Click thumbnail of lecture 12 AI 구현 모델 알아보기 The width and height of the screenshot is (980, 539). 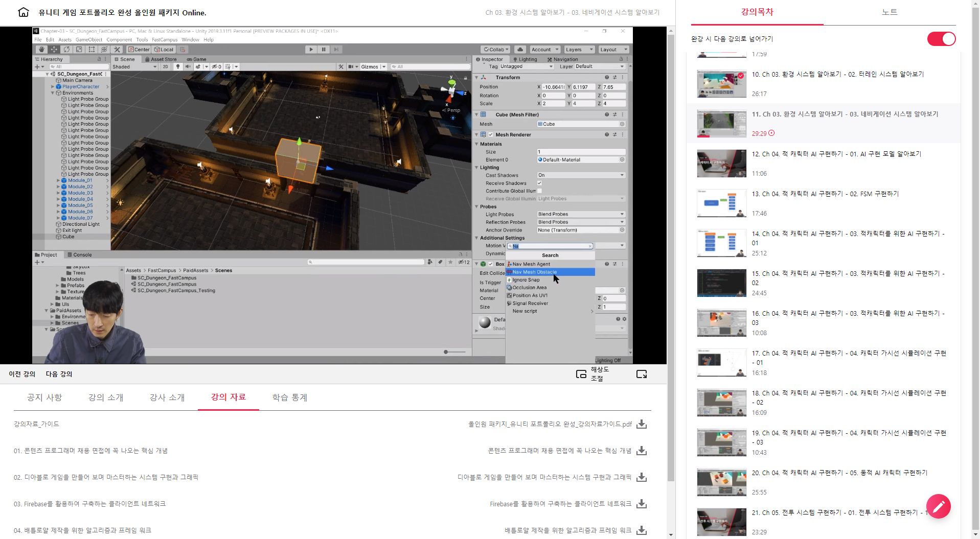tap(721, 163)
